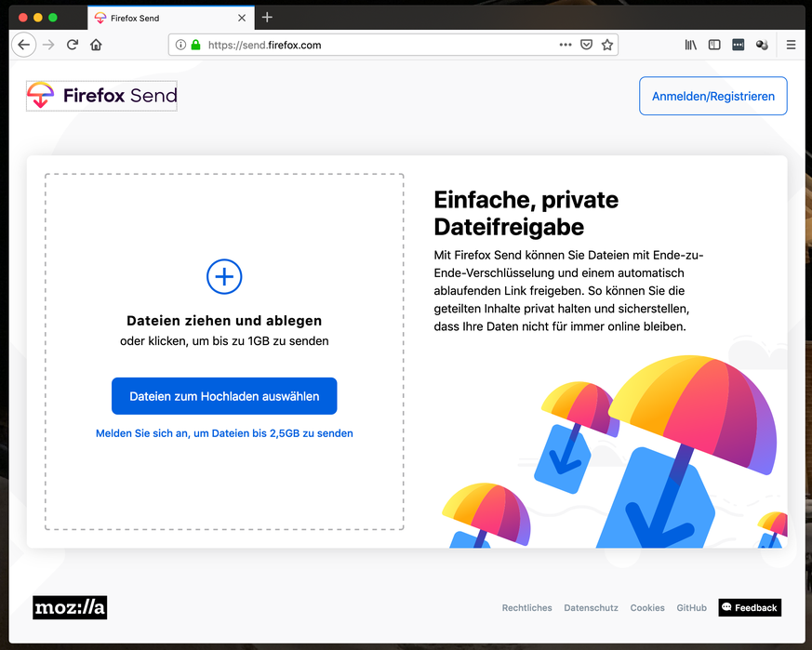
Task: Click Anmelden/Registrieren button
Action: (712, 96)
